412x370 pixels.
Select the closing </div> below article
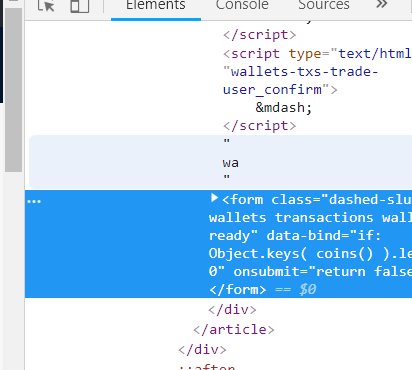coord(202,350)
